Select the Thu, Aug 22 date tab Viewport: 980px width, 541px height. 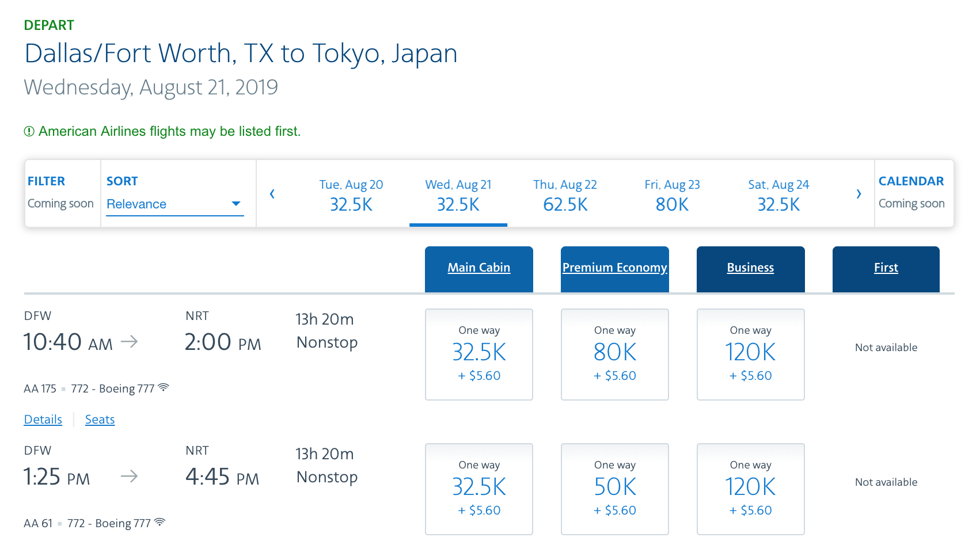pyautogui.click(x=565, y=195)
